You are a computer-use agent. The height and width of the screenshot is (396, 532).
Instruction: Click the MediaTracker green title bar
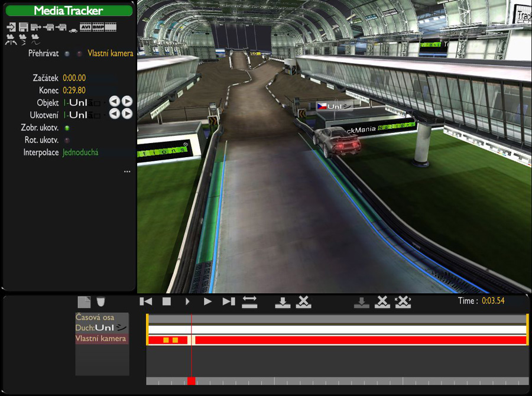[x=69, y=11]
